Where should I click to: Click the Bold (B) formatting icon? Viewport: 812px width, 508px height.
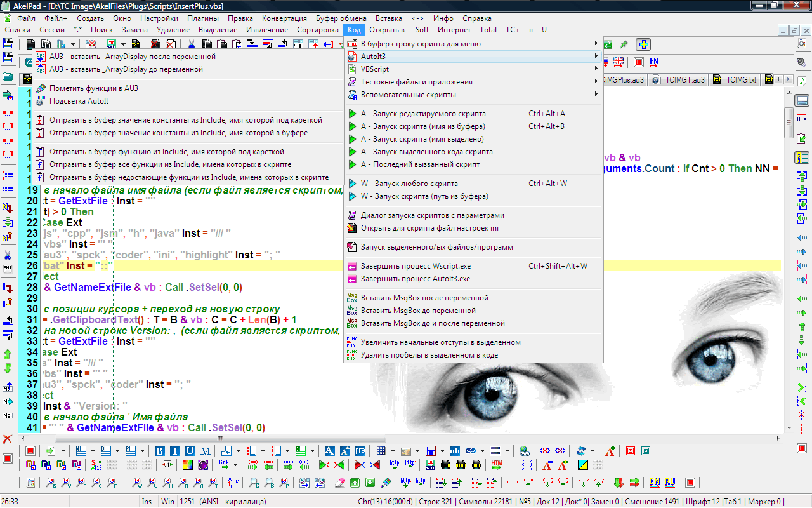pyautogui.click(x=160, y=451)
